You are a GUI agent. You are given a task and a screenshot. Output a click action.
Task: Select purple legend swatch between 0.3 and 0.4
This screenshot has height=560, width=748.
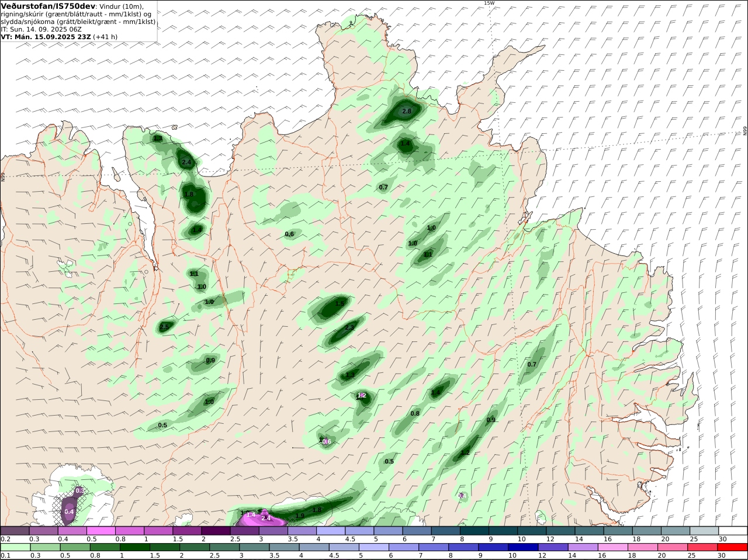click(43, 531)
